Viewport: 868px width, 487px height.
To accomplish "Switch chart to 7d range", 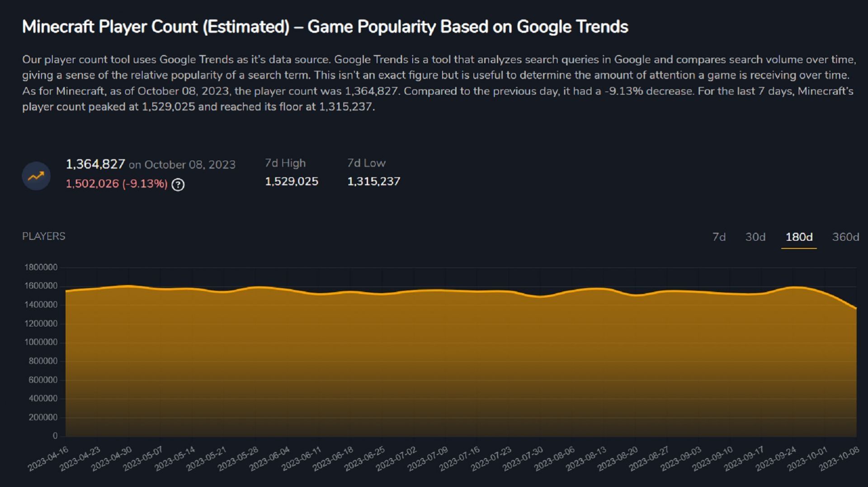I will (719, 237).
